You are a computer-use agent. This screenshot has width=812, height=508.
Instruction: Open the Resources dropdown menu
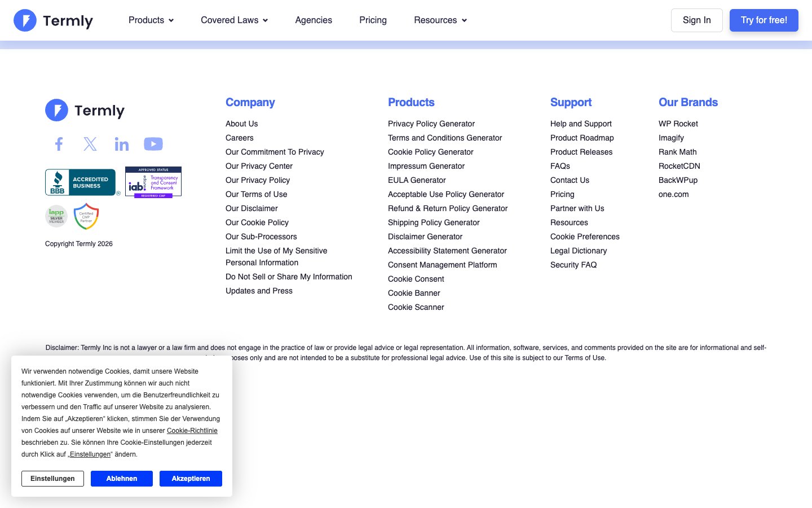(x=440, y=20)
